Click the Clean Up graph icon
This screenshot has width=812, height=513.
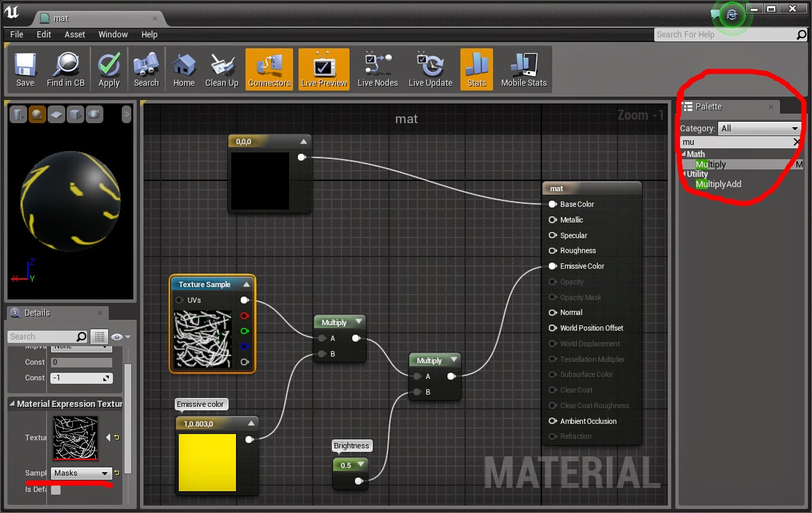221,68
